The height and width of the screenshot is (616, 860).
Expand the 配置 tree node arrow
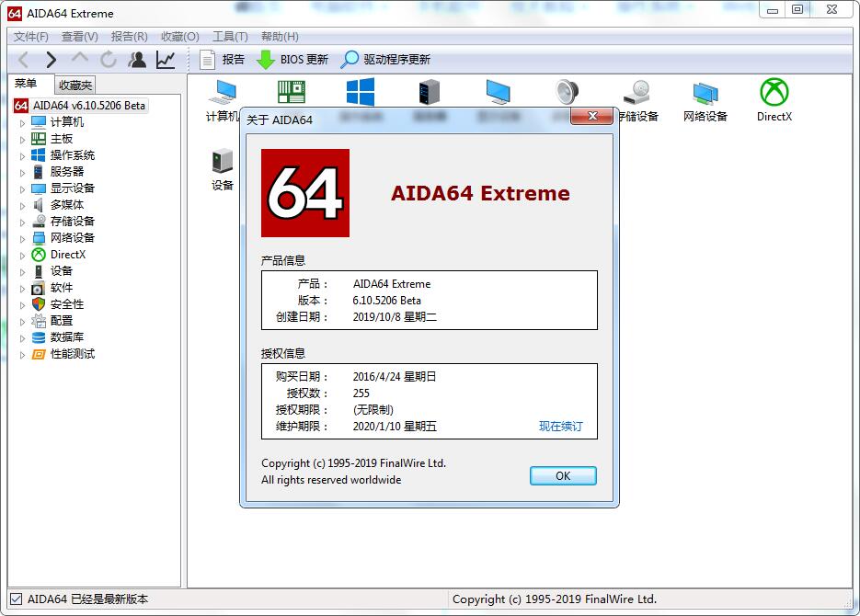coord(22,322)
